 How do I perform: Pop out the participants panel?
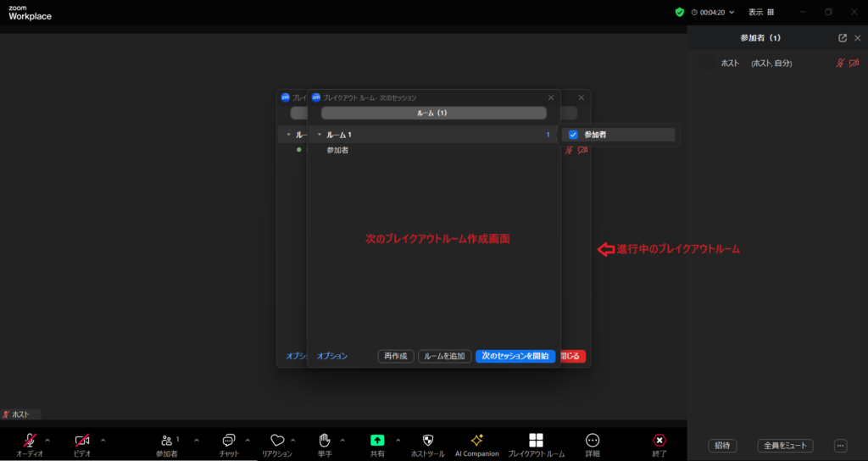(842, 38)
